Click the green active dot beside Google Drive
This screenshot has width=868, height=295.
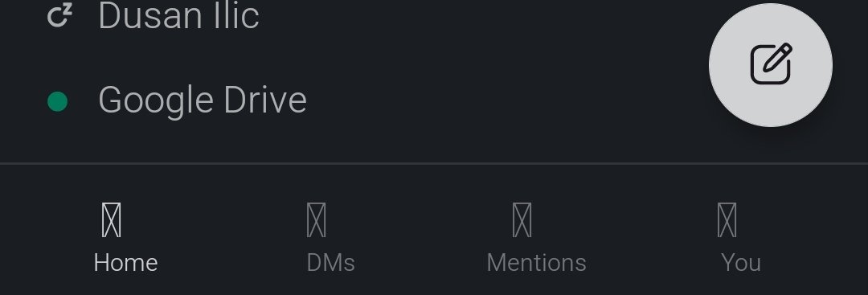[58, 101]
